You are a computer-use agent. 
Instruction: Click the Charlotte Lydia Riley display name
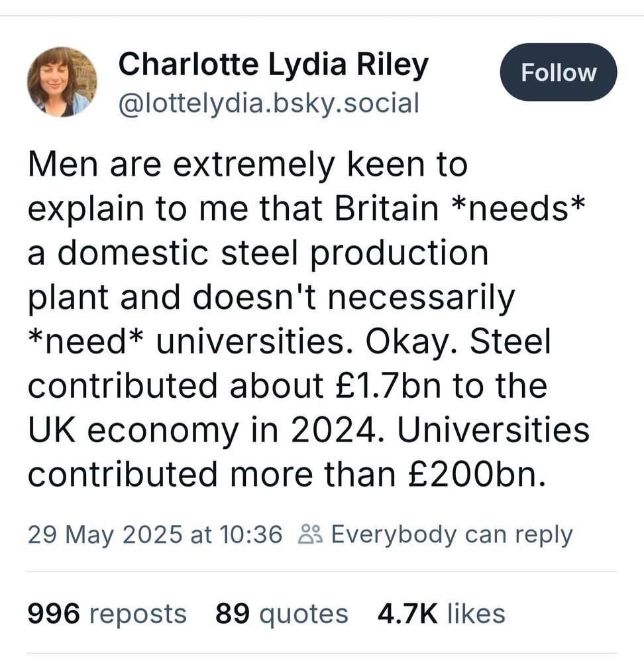point(273,65)
